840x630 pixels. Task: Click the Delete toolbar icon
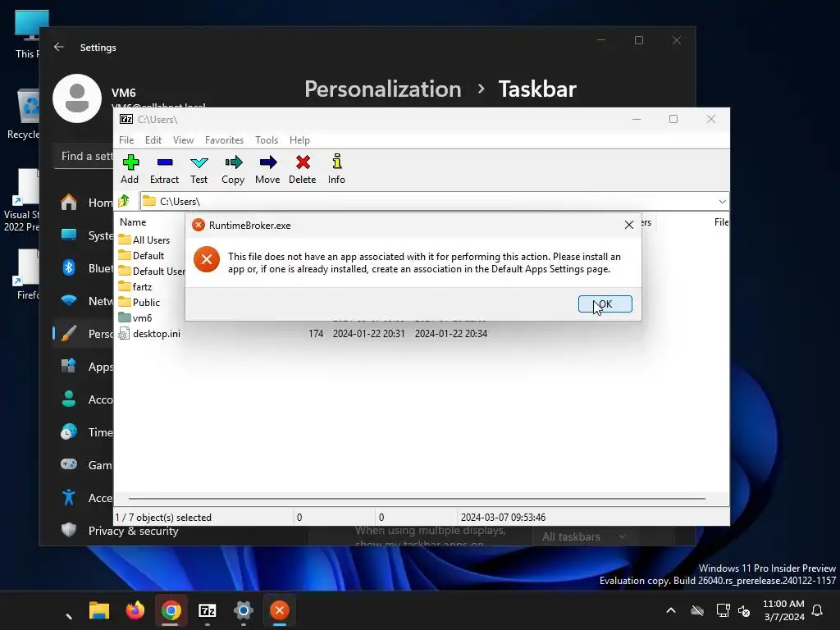(303, 169)
